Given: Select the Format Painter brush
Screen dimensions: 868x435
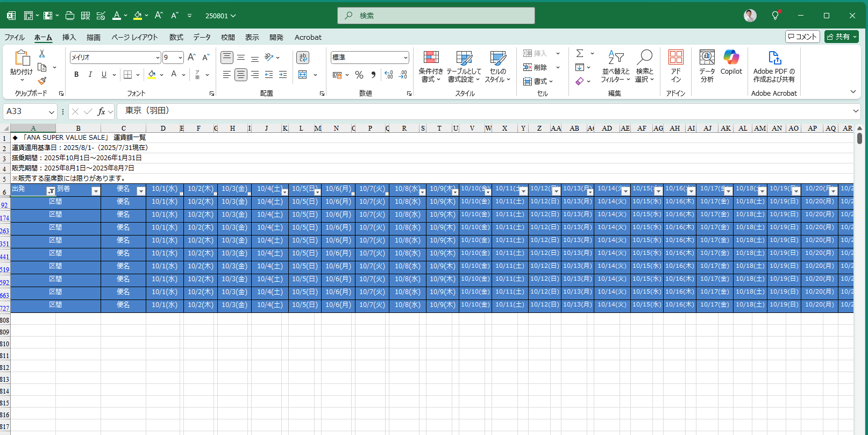Looking at the screenshot, I should (x=42, y=81).
